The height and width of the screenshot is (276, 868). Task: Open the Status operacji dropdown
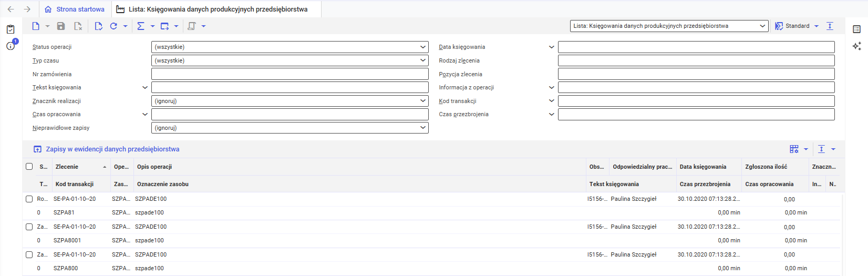(x=290, y=47)
